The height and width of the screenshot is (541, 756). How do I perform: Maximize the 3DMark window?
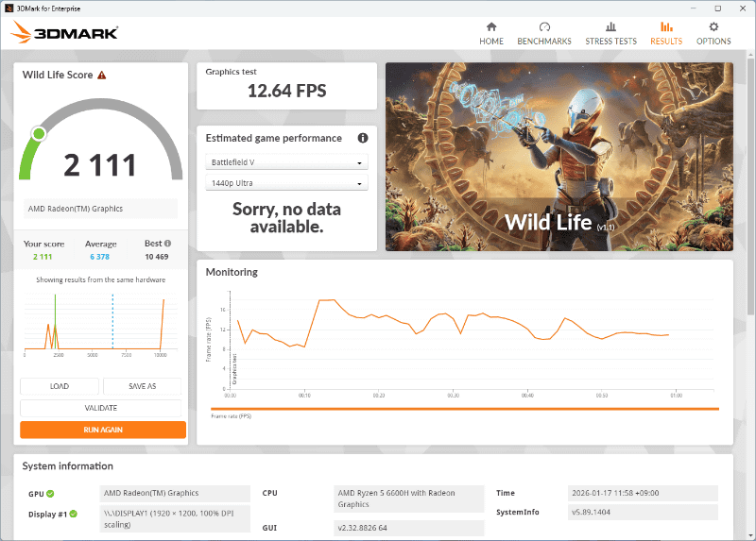pyautogui.click(x=717, y=8)
